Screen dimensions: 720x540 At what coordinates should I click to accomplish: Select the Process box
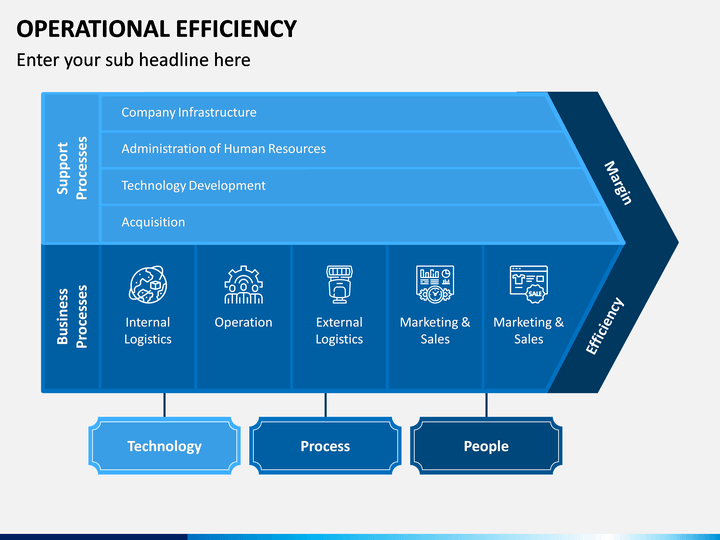(325, 446)
